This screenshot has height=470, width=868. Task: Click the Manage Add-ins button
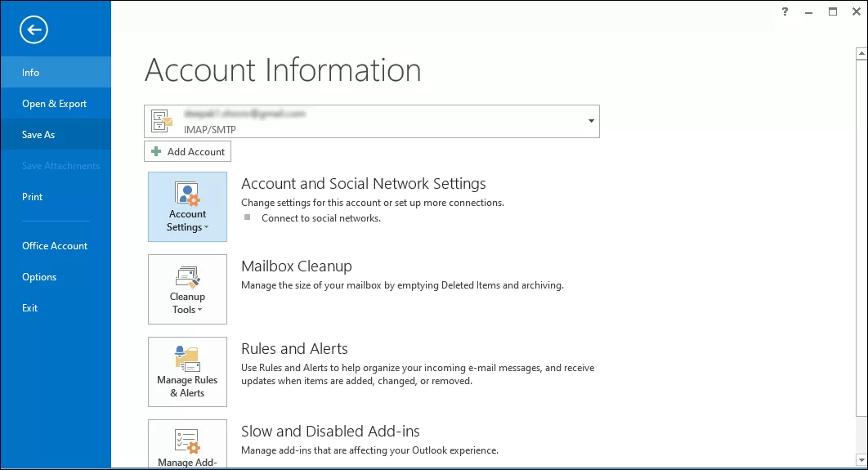(x=187, y=443)
